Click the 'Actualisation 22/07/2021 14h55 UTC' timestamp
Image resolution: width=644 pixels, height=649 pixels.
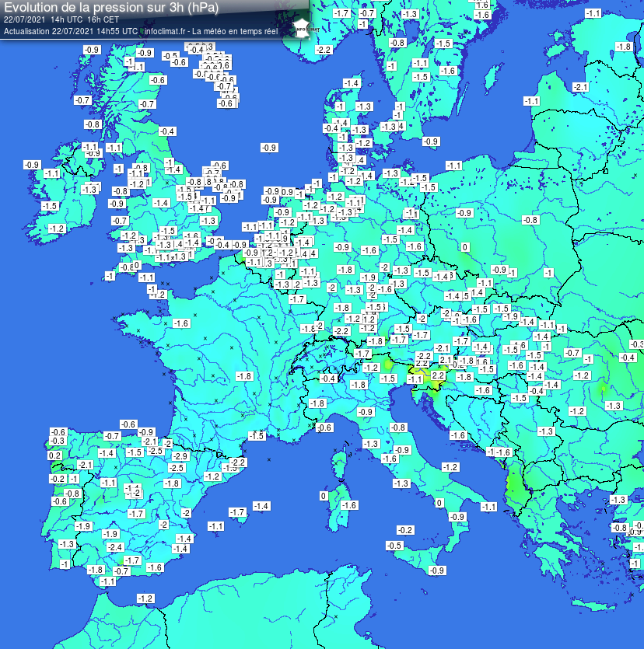pos(71,31)
